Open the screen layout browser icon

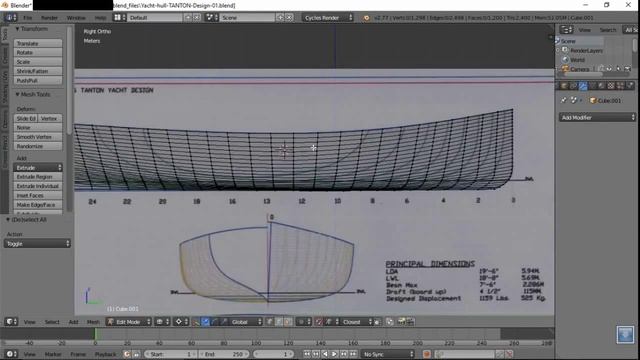pos(120,18)
